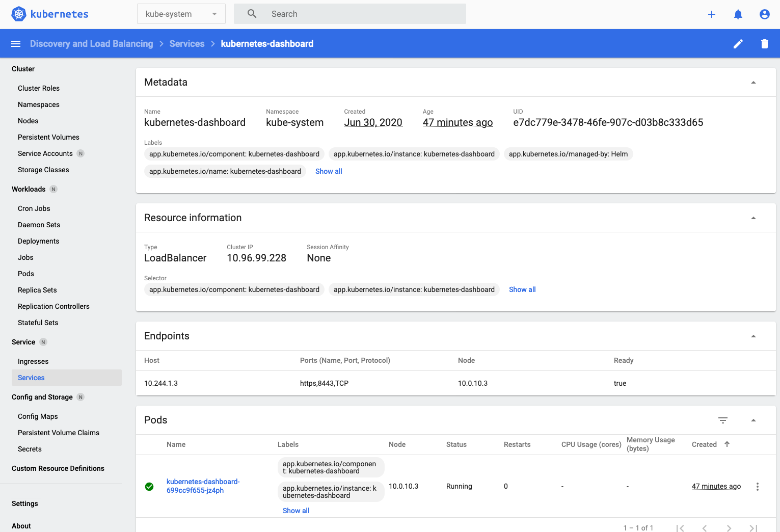Go to last page of Pods
780x532 pixels.
click(754, 528)
